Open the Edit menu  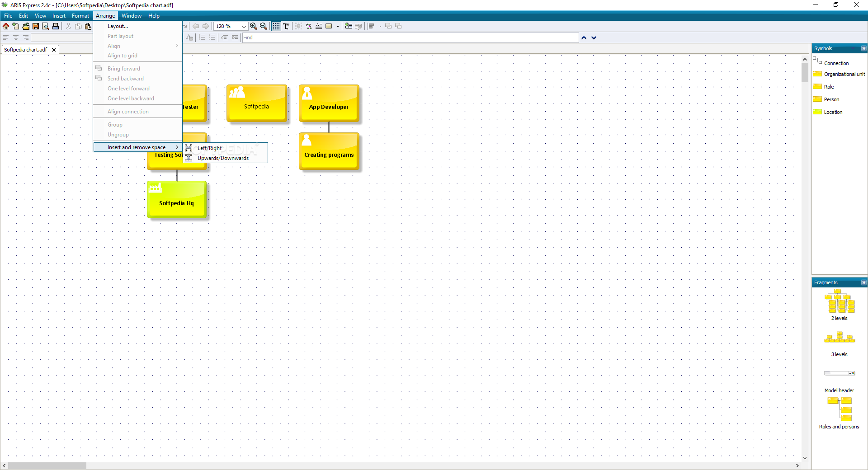tap(24, 16)
